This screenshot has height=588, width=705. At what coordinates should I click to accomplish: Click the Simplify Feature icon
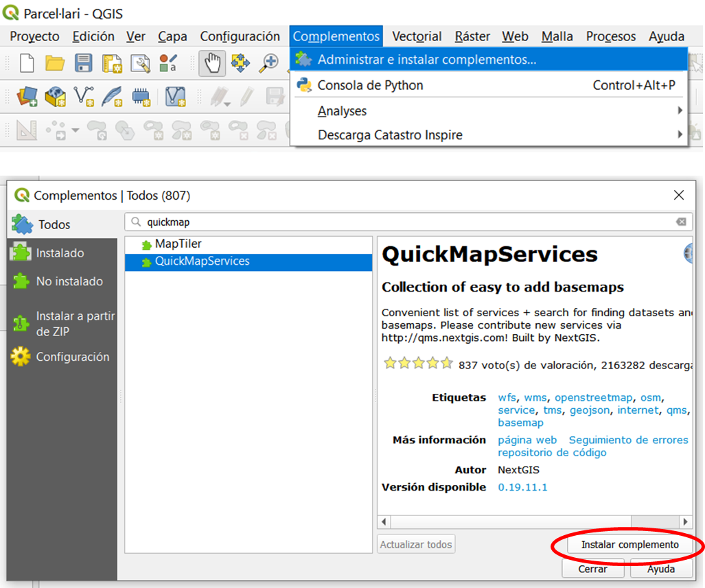[x=125, y=131]
